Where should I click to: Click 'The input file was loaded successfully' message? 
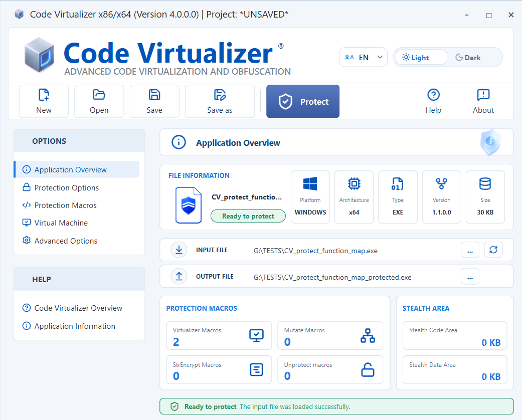point(295,406)
